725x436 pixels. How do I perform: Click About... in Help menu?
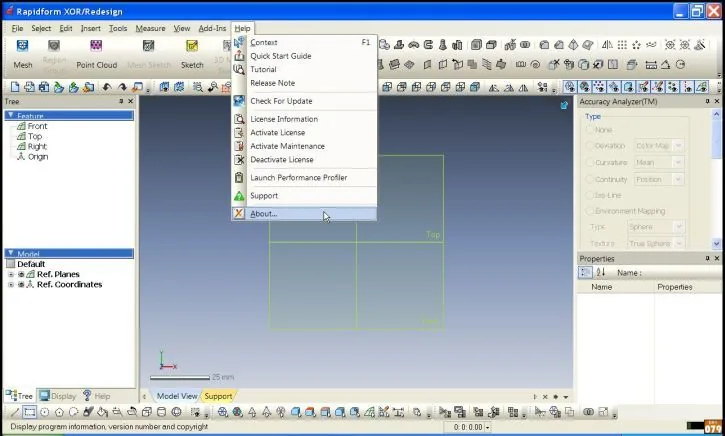tap(304, 214)
